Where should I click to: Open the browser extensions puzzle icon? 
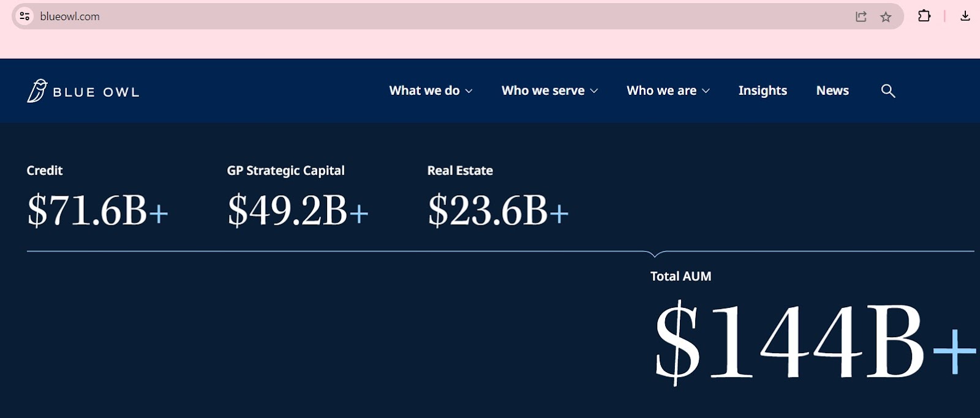[924, 16]
